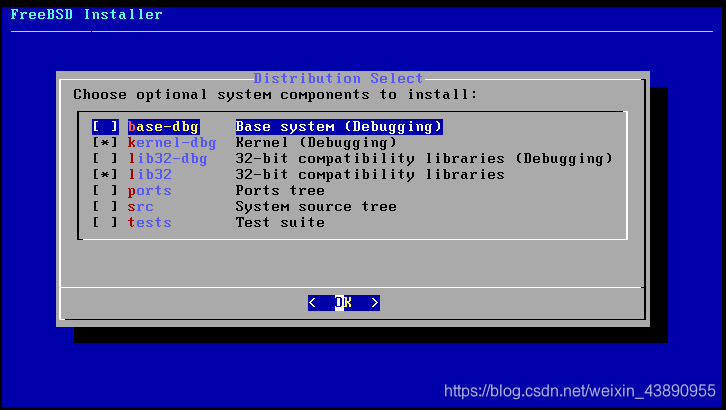Click the 'FreeBSD Installer' header text

[87, 14]
